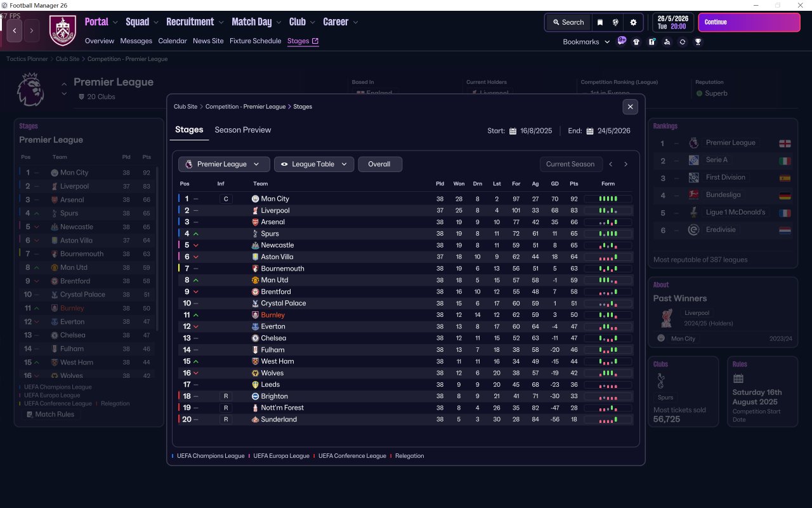
Task: Click the GD column header
Action: [x=555, y=184]
